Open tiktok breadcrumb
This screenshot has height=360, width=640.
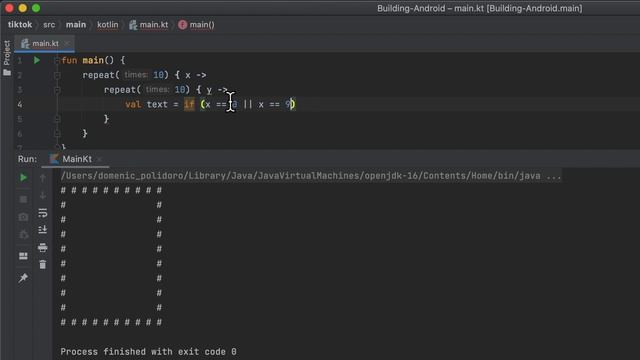pos(20,25)
